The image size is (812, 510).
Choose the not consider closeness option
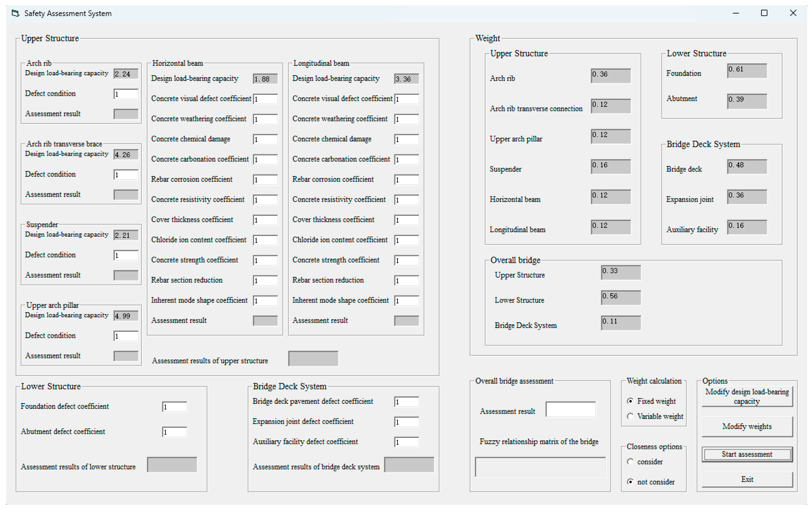(x=630, y=482)
